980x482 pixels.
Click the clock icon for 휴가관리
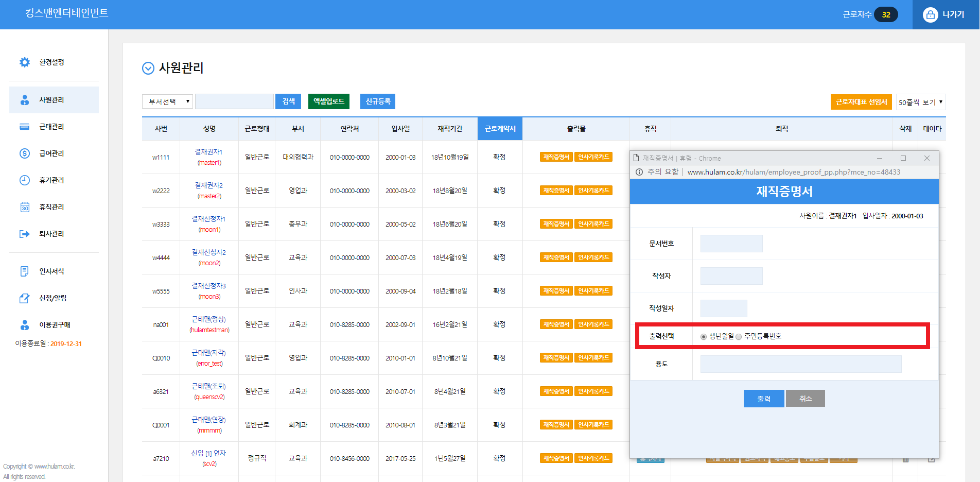[x=25, y=180]
